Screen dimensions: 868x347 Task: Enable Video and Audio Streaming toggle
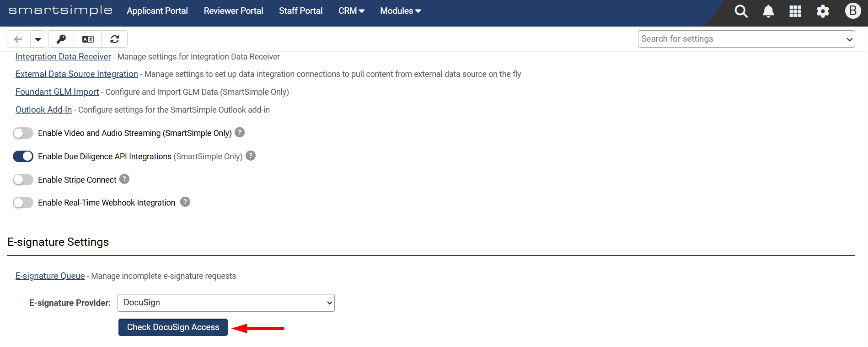point(23,133)
